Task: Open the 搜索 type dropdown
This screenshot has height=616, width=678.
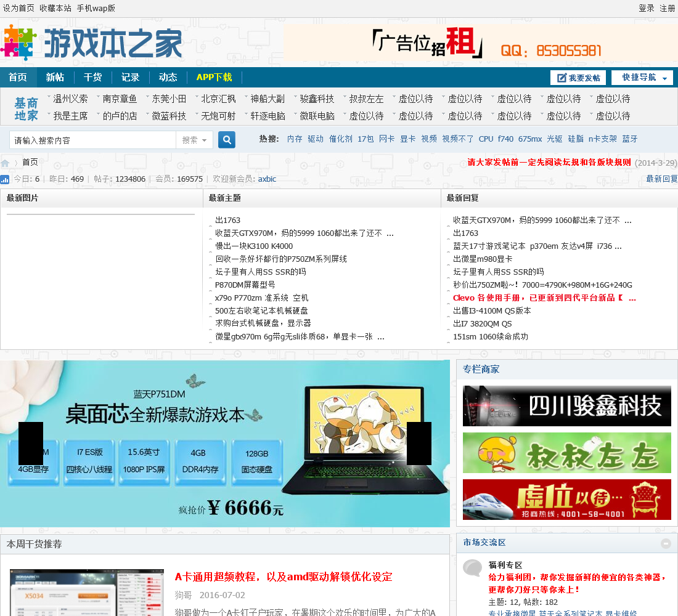Action: [x=194, y=140]
